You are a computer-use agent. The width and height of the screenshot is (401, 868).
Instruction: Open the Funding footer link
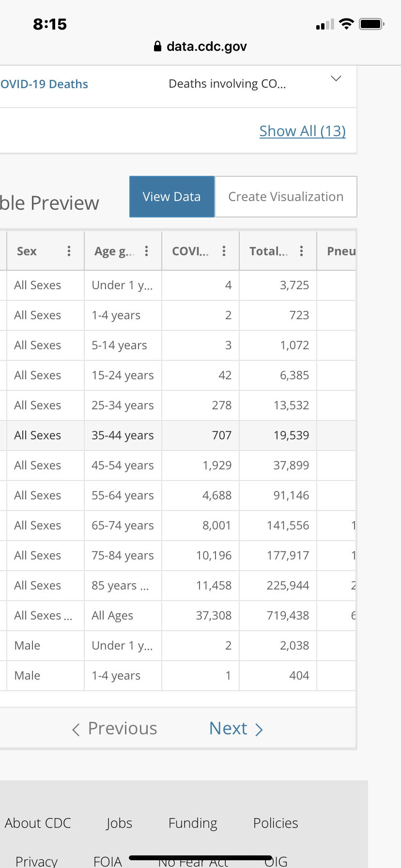[193, 823]
